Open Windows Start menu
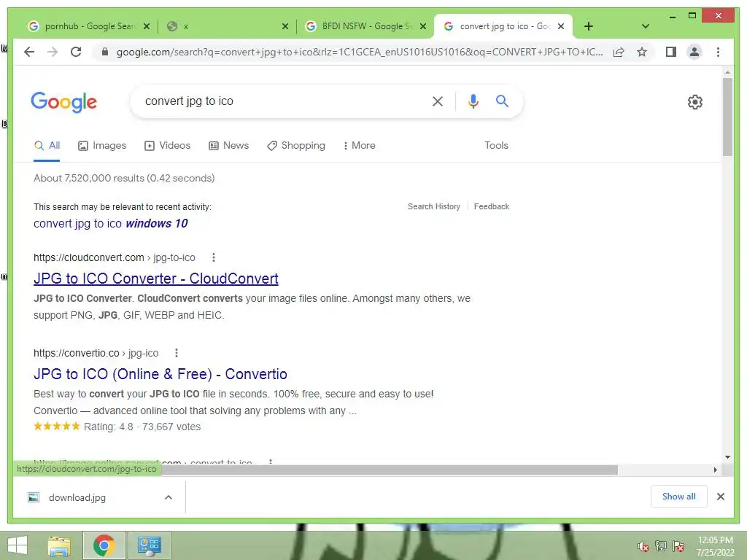747x560 pixels. [18, 545]
